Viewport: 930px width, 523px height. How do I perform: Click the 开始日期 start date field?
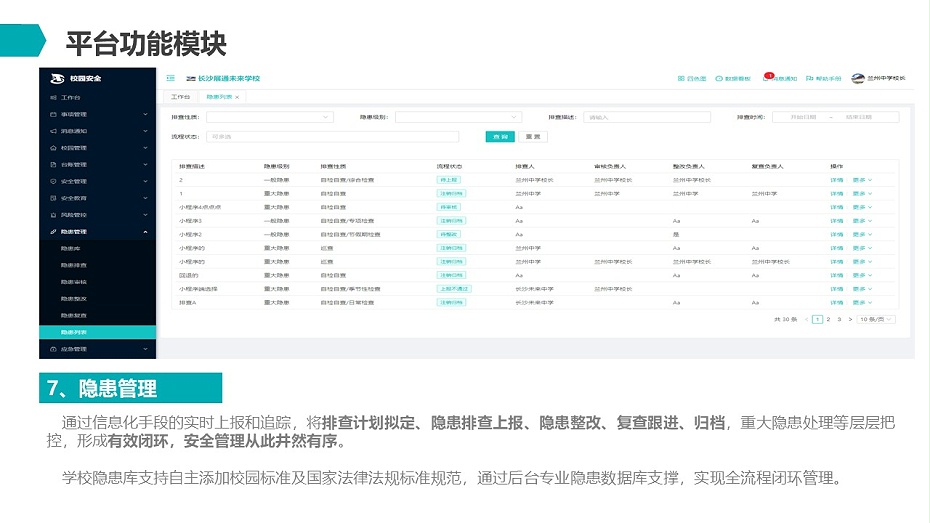click(803, 117)
